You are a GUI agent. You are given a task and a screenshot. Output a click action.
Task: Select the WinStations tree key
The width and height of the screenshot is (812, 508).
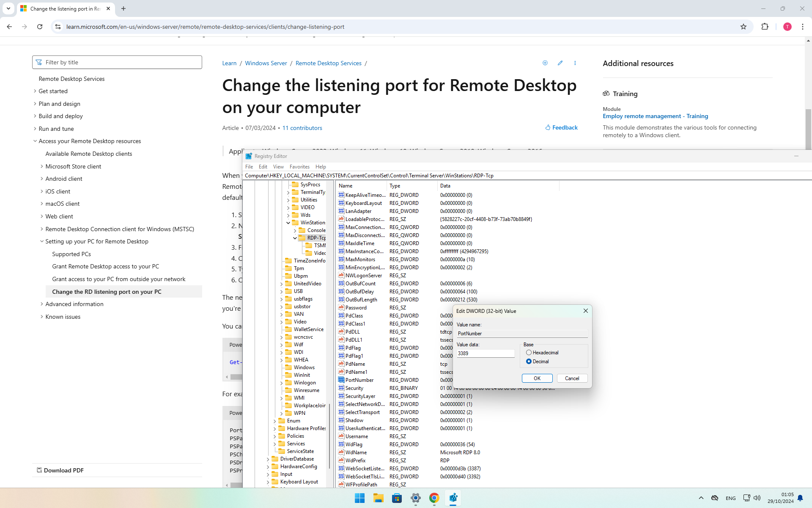(313, 223)
